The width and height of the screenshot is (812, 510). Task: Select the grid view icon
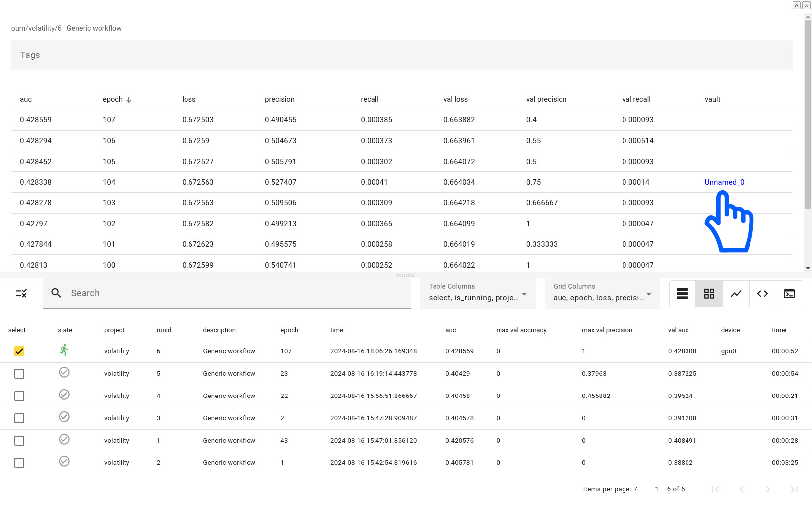(x=709, y=294)
